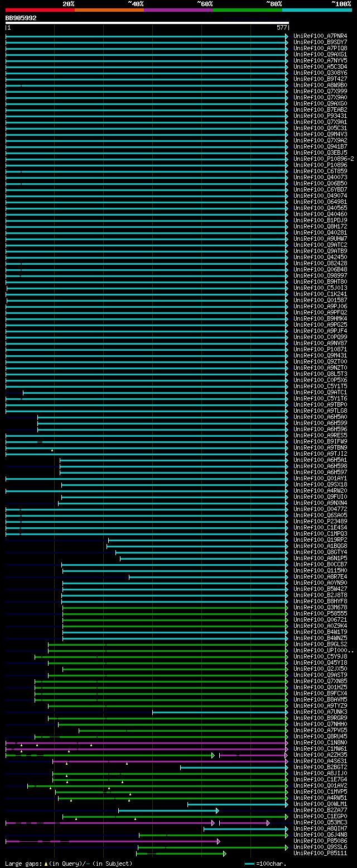Click the UniRef100_B9HMK4 entry
This screenshot has height=868, width=357.
[x=320, y=319]
